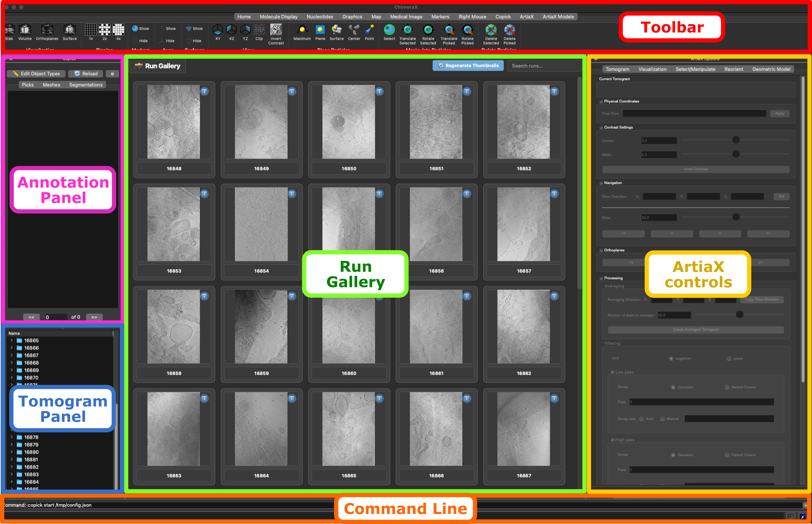Viewport: 812px width, 524px height.
Task: Uncheck the Low pass filter checkbox
Action: click(612, 372)
